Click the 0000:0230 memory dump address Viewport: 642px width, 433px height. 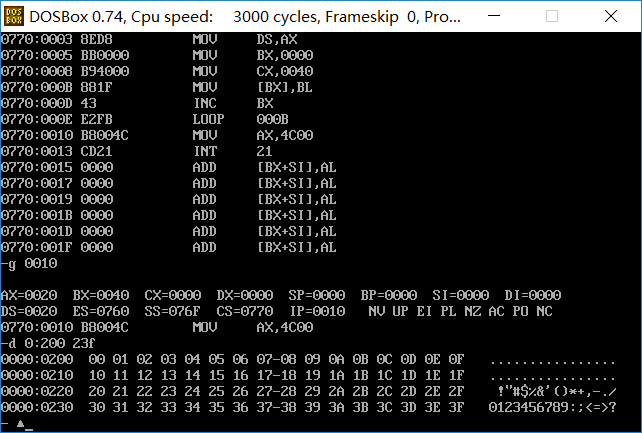37,407
